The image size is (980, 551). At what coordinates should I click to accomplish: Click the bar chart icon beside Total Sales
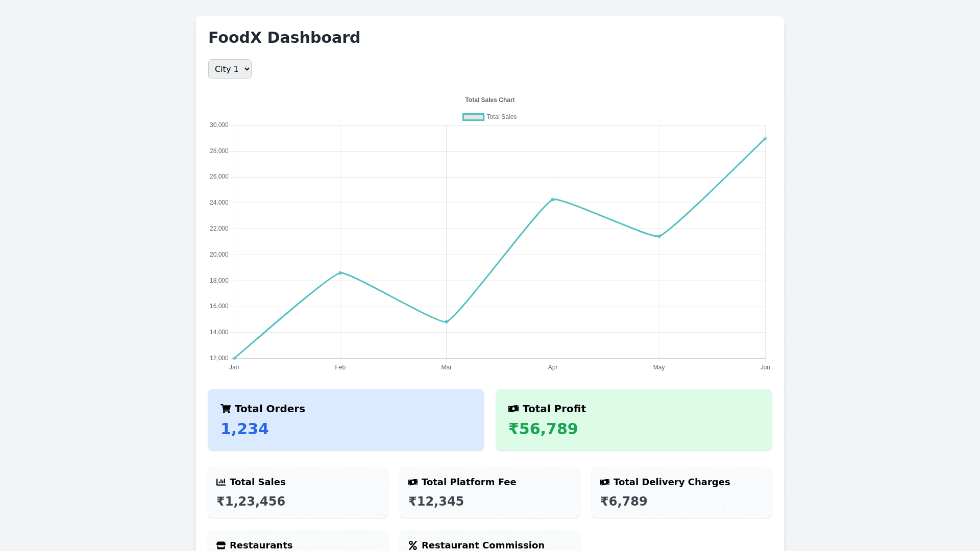pos(221,482)
